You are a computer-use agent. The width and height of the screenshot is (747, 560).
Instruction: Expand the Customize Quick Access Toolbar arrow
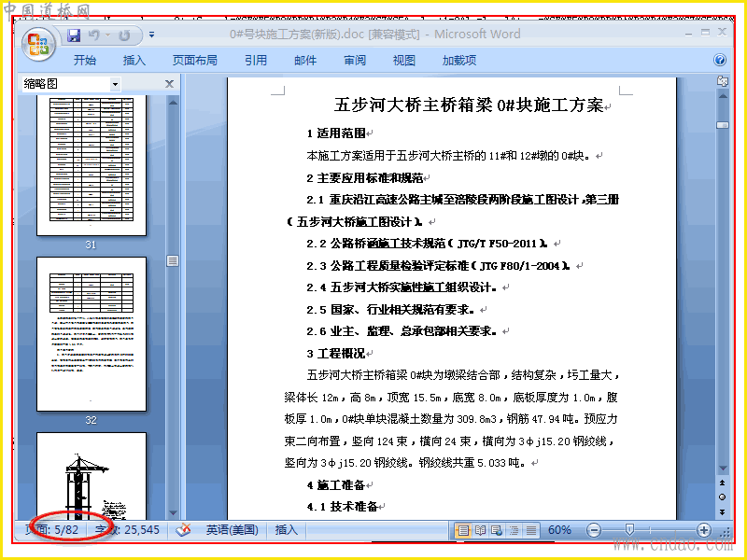(x=151, y=35)
